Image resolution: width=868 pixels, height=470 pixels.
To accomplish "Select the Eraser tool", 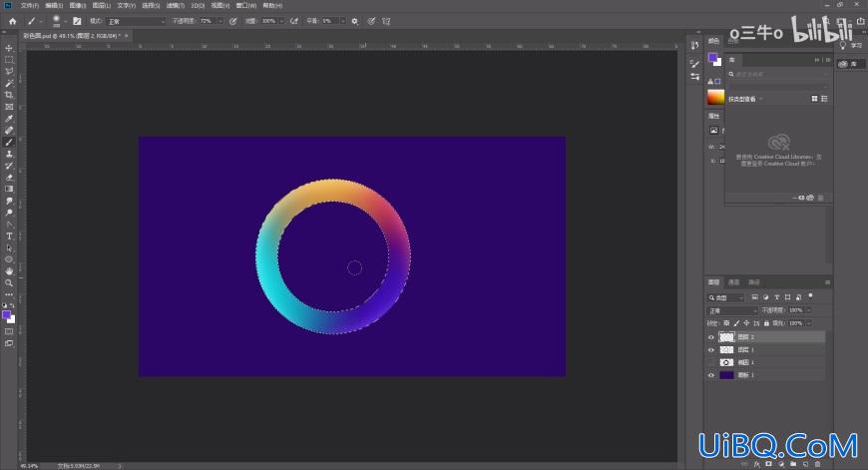I will pos(9,178).
